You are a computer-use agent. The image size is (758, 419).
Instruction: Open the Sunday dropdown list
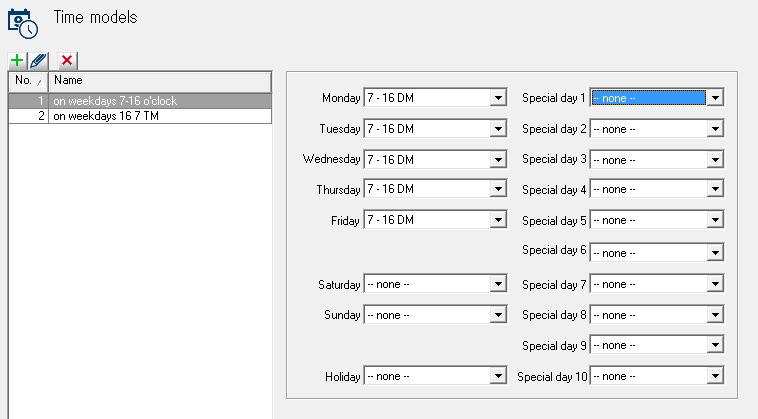435,315
